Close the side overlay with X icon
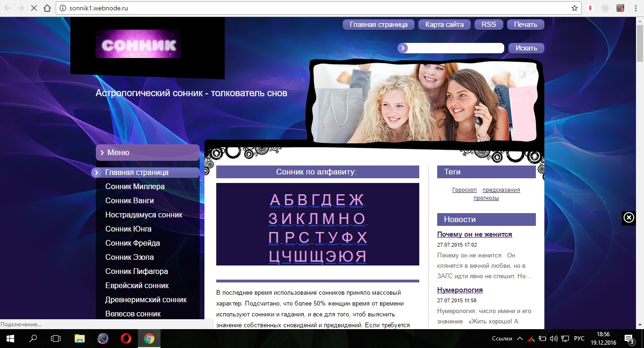Viewport: 644px width, 348px height. (629, 217)
